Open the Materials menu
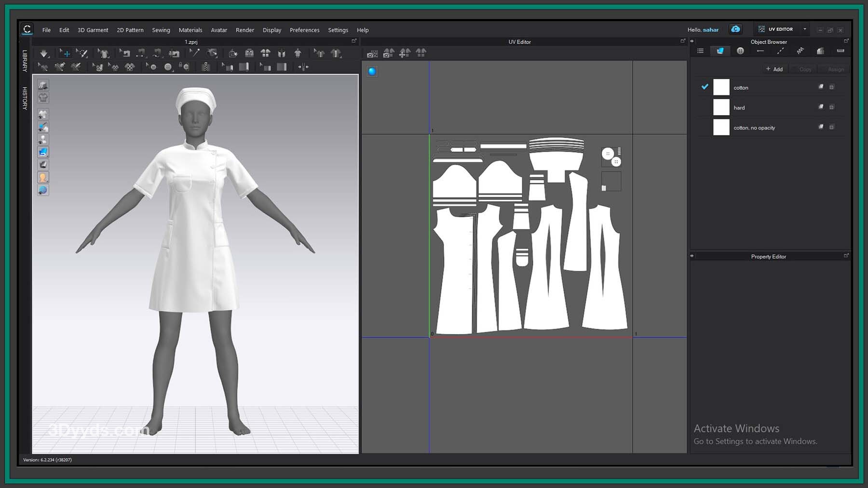The width and height of the screenshot is (868, 488). click(190, 30)
